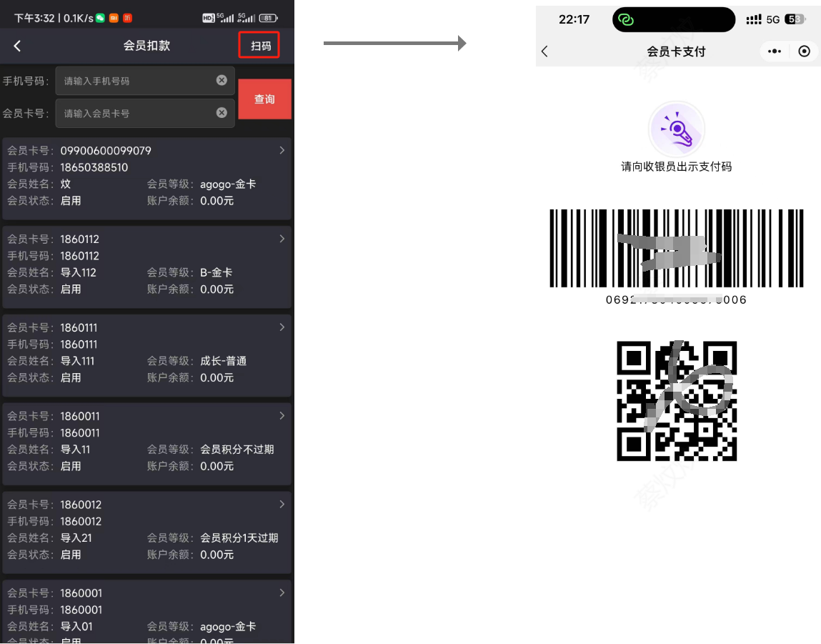The width and height of the screenshot is (821, 644).
Task: Focus the 会员卡号 card number field
Action: tap(145, 113)
